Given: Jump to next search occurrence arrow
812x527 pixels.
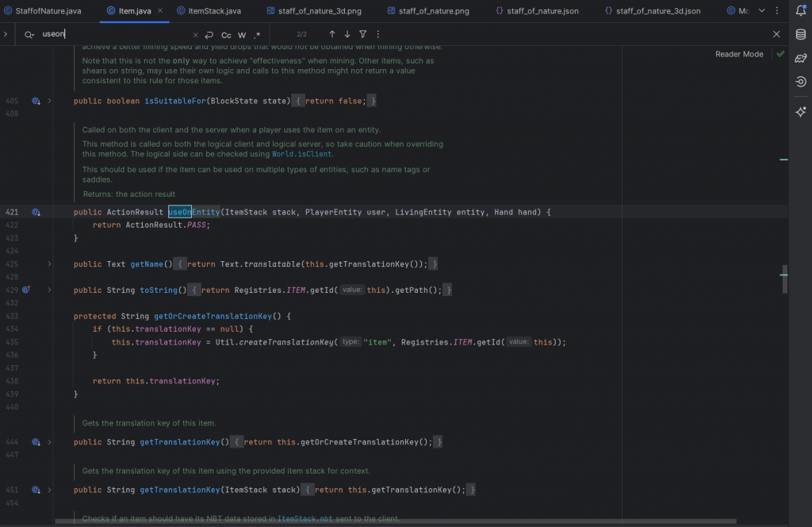Looking at the screenshot, I should coord(347,35).
